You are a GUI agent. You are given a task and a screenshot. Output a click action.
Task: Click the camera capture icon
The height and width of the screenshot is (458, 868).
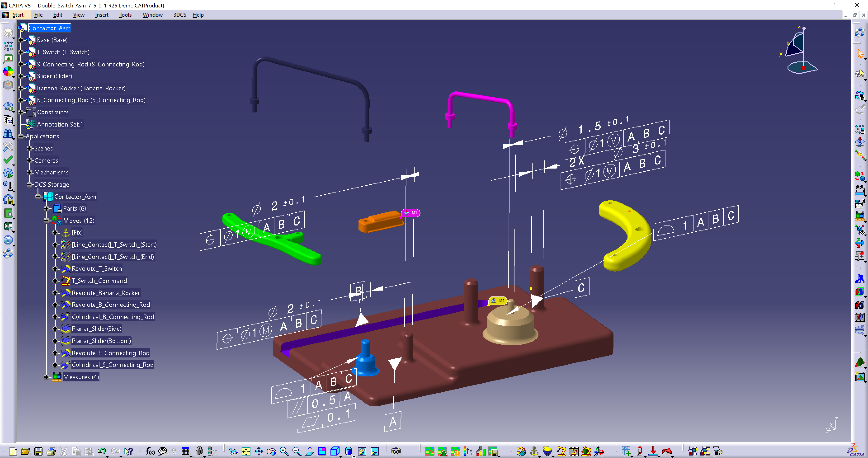396,451
